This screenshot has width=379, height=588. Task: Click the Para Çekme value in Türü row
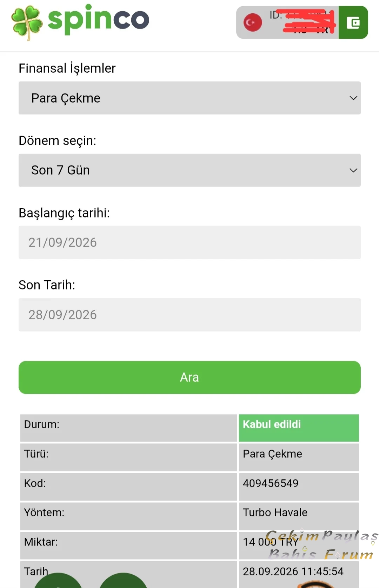tap(272, 454)
